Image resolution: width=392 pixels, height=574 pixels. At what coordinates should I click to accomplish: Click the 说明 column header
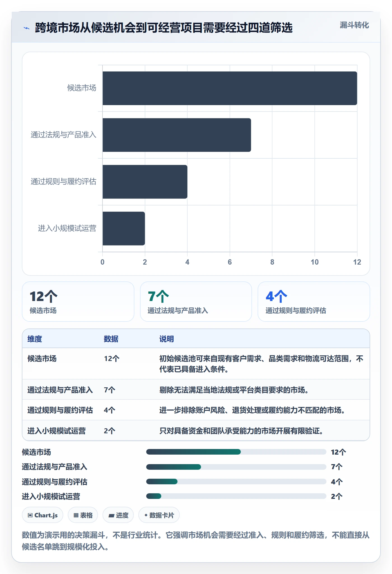click(x=167, y=339)
